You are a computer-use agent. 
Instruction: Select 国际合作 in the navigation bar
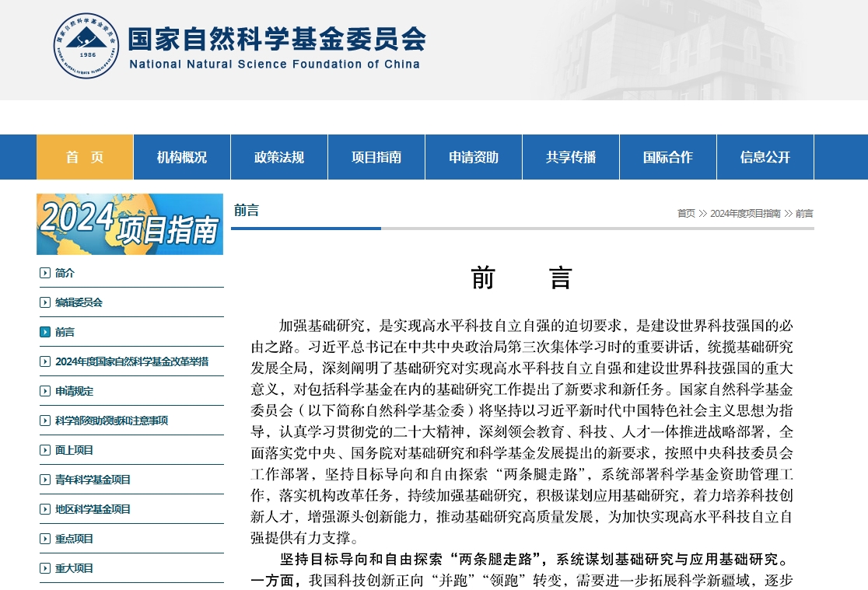coord(667,157)
